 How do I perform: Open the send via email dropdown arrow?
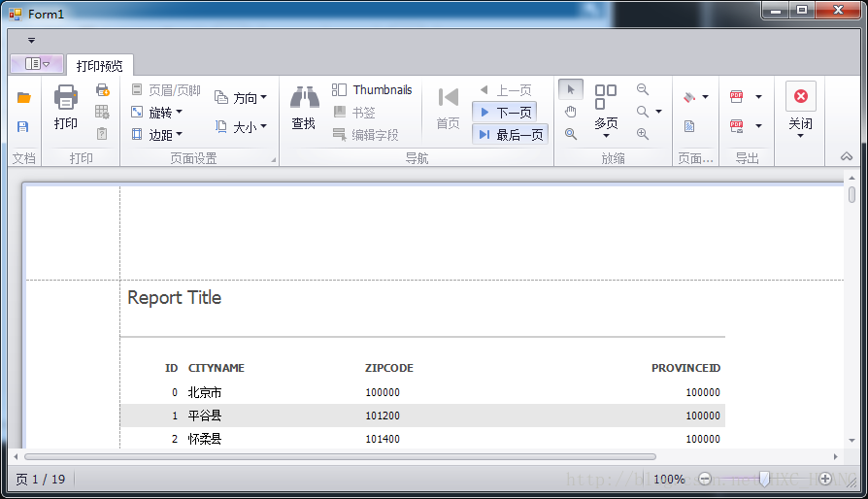click(x=758, y=126)
